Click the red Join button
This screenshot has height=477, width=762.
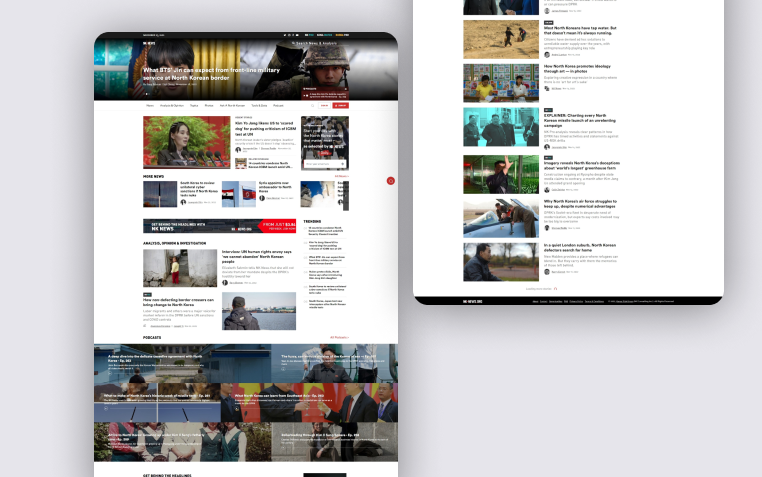tap(341, 105)
